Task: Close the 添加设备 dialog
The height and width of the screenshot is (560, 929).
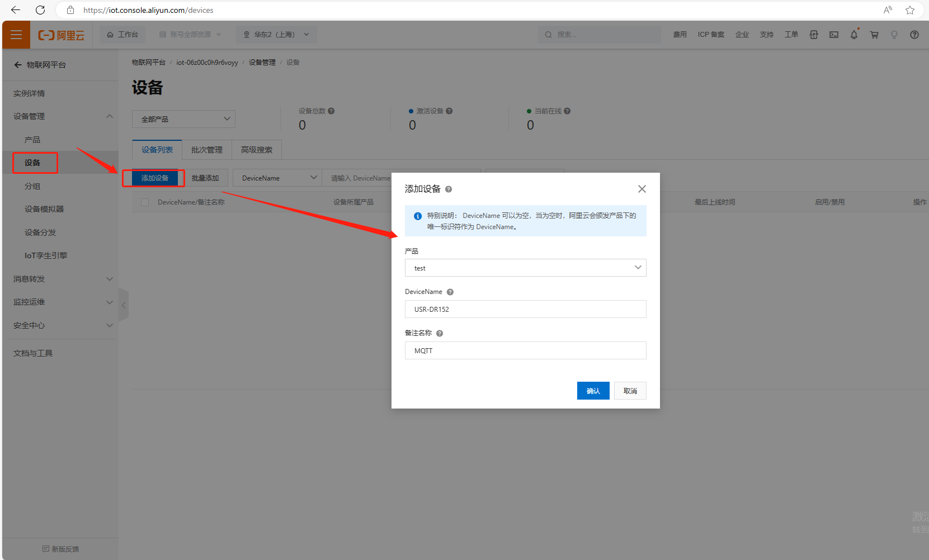Action: (642, 189)
